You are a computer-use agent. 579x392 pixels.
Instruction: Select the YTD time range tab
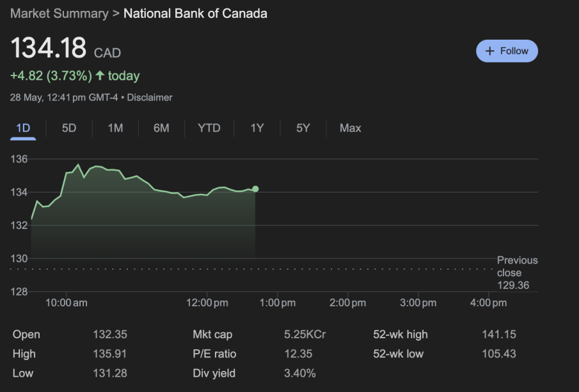209,128
